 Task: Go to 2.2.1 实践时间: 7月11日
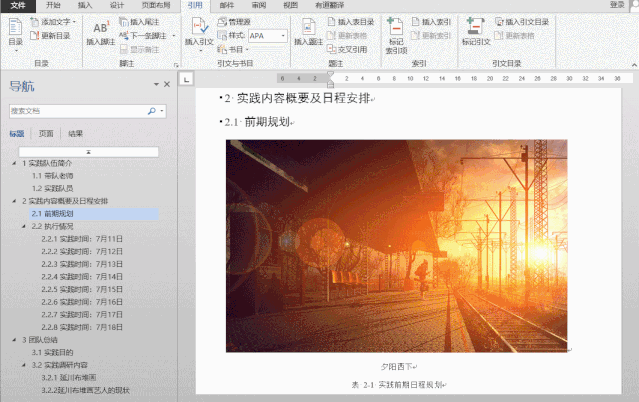(82, 239)
